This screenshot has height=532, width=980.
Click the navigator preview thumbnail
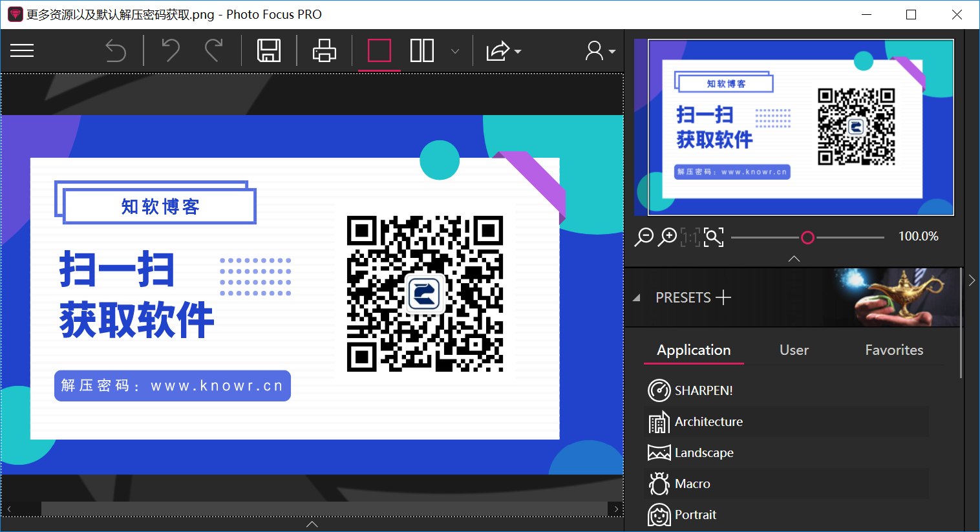point(794,127)
